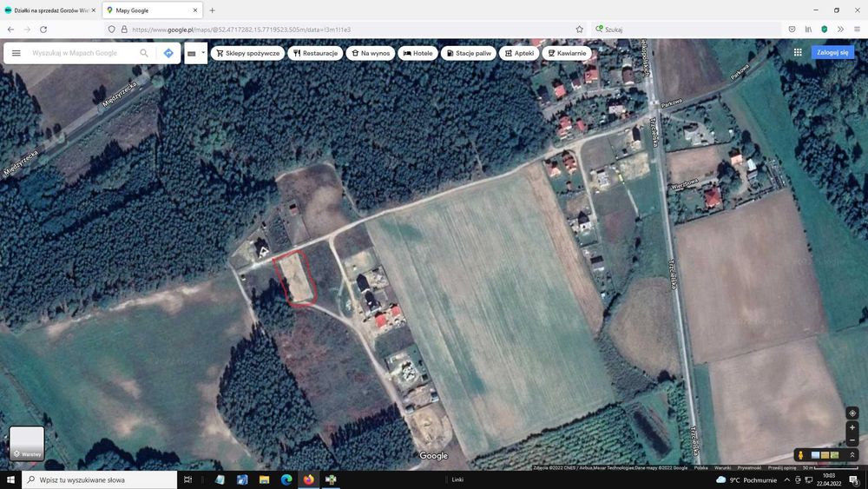
Task: Select the Hotele category chip
Action: [418, 53]
